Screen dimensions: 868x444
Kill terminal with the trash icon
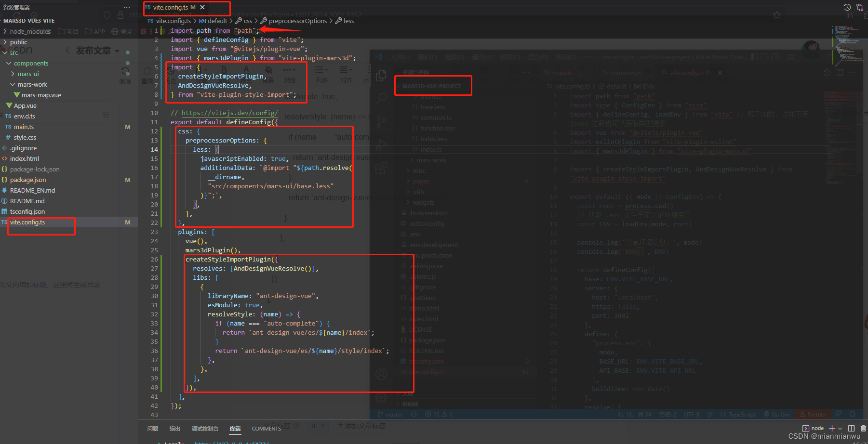(863, 428)
